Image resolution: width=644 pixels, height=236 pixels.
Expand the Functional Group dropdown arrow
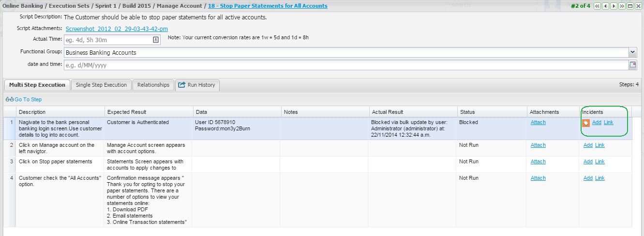point(632,52)
